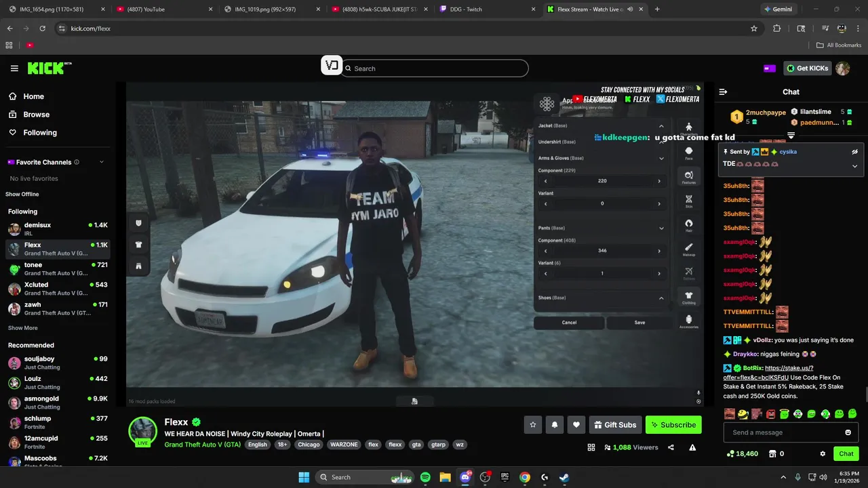Screen dimensions: 868x488
Task: Subscribe to Flexx
Action: pyautogui.click(x=673, y=425)
